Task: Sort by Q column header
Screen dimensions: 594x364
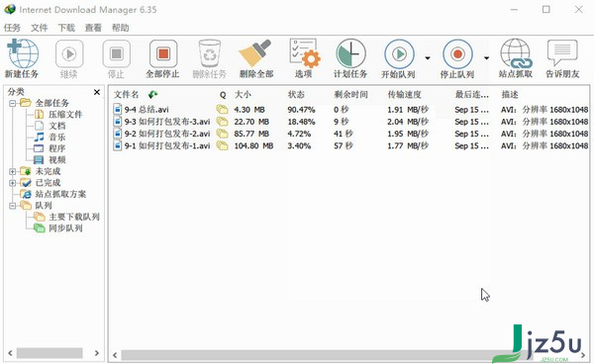Action: (x=223, y=95)
